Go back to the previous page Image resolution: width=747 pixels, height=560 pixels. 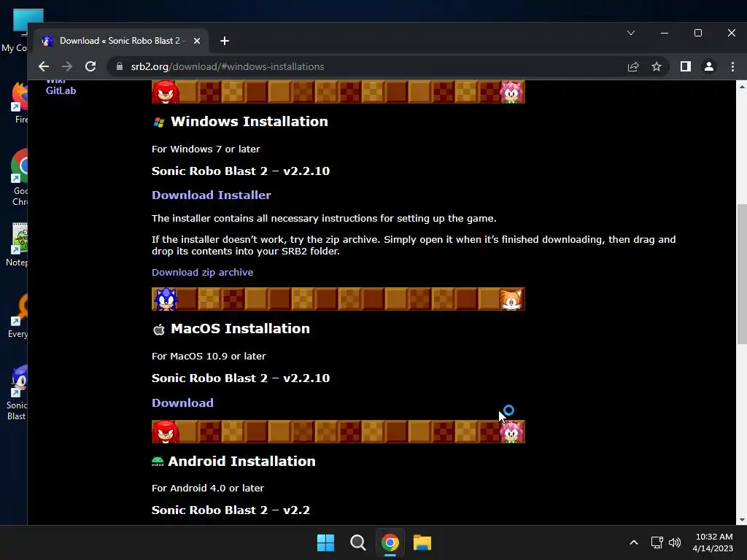(x=43, y=66)
